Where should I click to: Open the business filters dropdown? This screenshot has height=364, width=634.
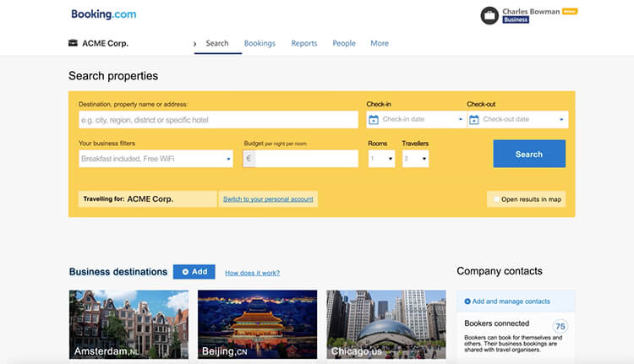[x=156, y=159]
